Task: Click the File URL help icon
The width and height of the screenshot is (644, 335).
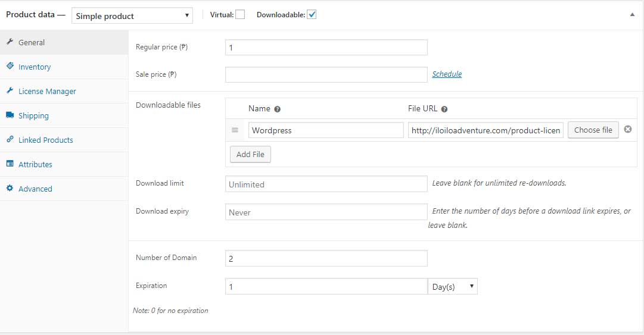Action: 444,109
